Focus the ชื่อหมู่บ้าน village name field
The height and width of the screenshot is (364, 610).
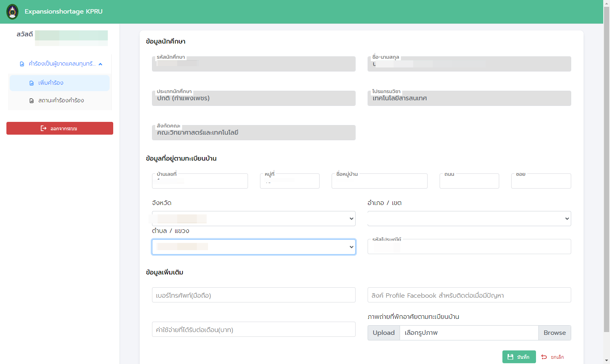click(x=380, y=181)
